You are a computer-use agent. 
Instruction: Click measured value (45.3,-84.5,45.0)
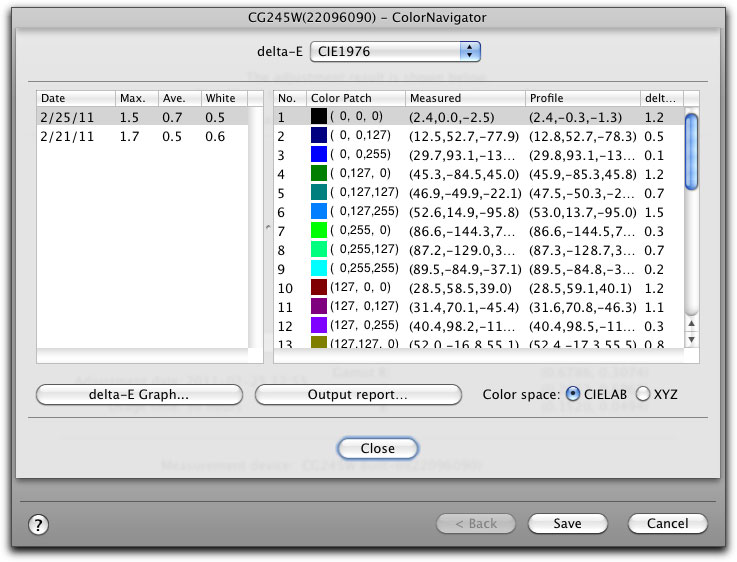coord(464,174)
